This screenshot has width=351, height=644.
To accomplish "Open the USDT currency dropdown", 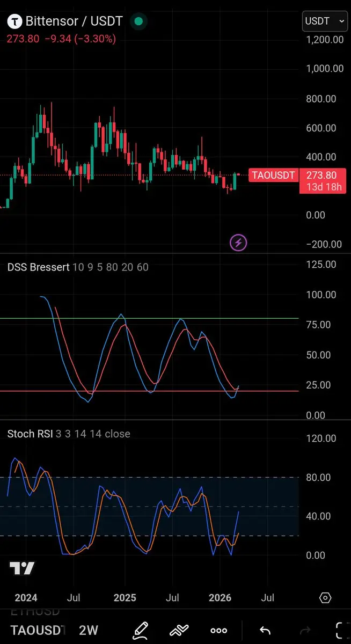I will click(325, 21).
